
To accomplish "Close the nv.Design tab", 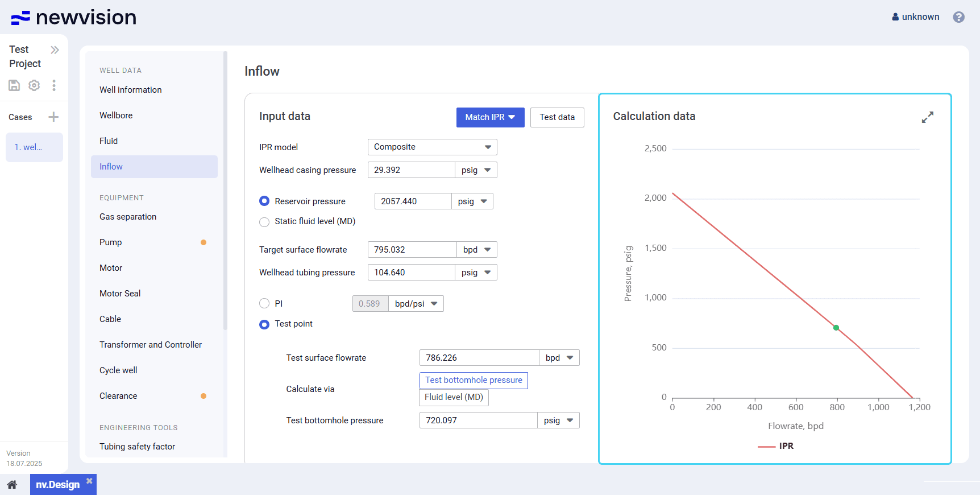I will click(89, 481).
